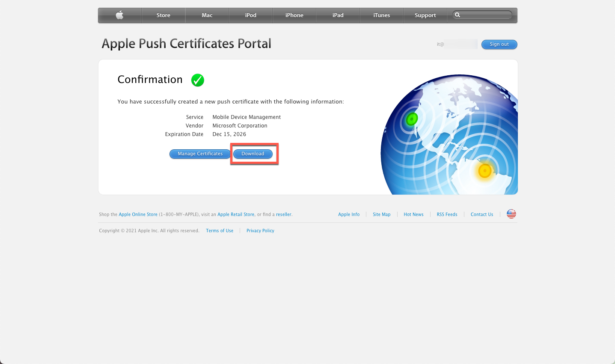Go to the iPod section
This screenshot has width=615, height=364.
pos(251,15)
